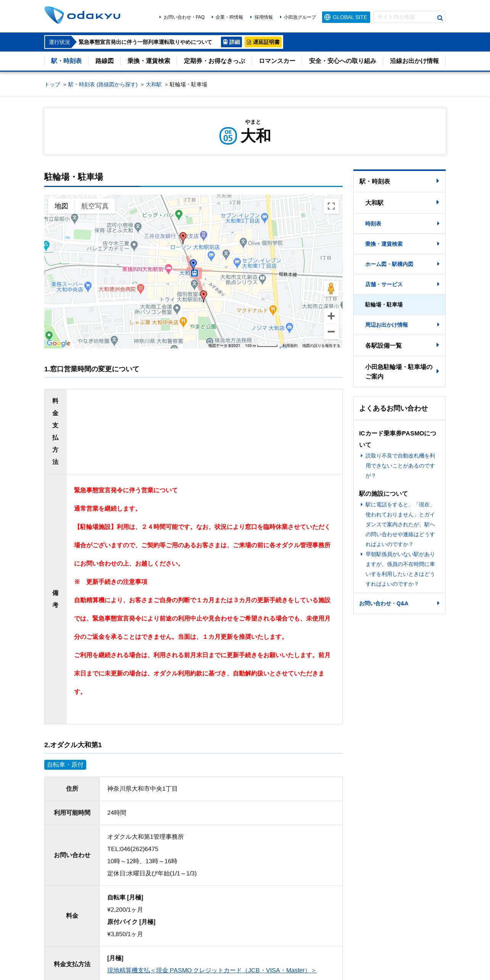Open 路線図 navigation menu
The width and height of the screenshot is (490, 980).
[105, 61]
